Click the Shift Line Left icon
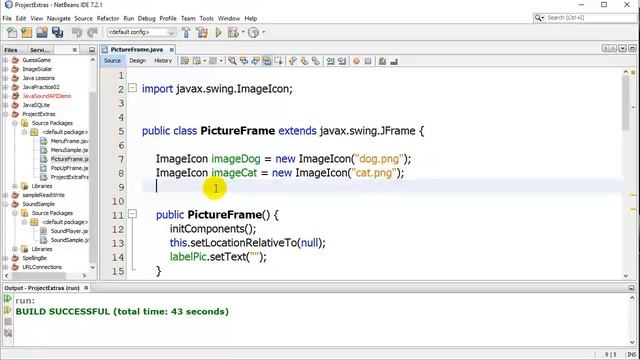The image size is (640, 360). click(x=330, y=61)
